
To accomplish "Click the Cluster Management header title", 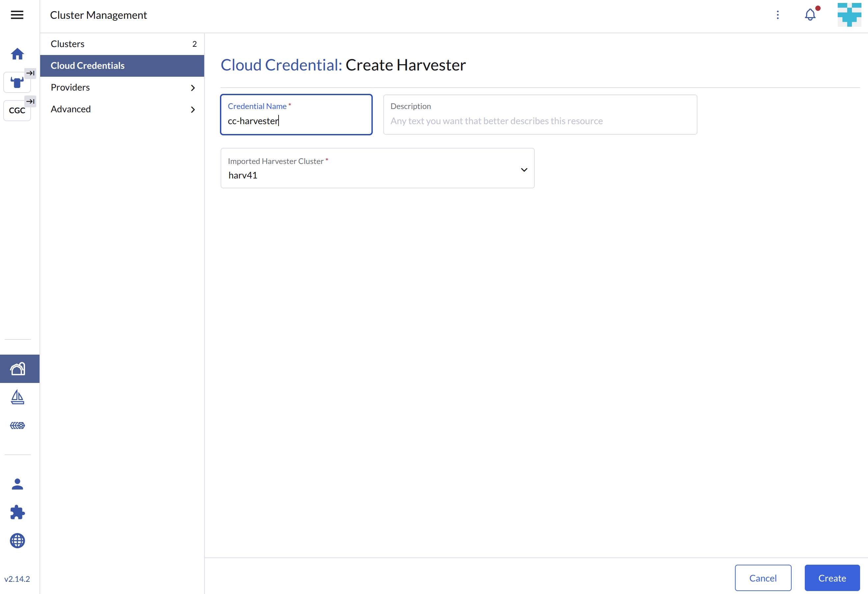I will click(x=98, y=15).
